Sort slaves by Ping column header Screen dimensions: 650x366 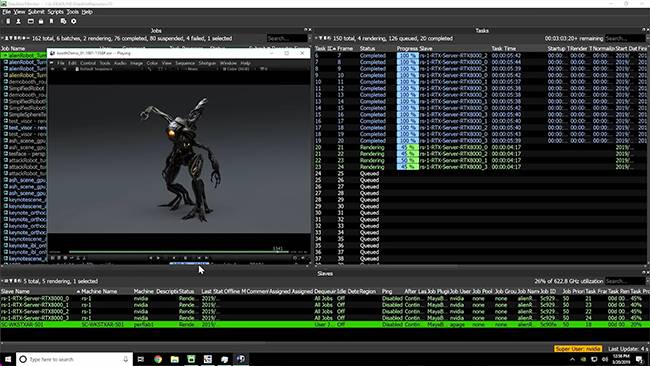(387, 291)
